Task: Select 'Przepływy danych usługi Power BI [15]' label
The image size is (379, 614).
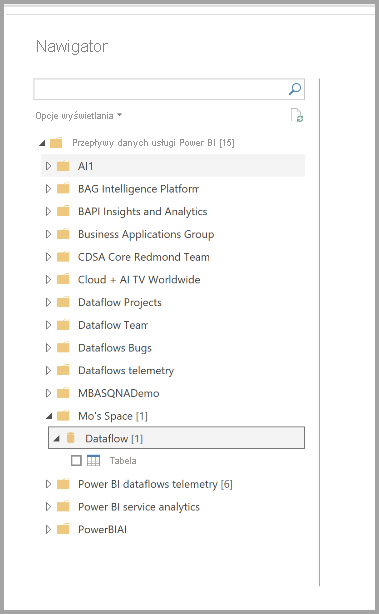Action: coord(153,143)
